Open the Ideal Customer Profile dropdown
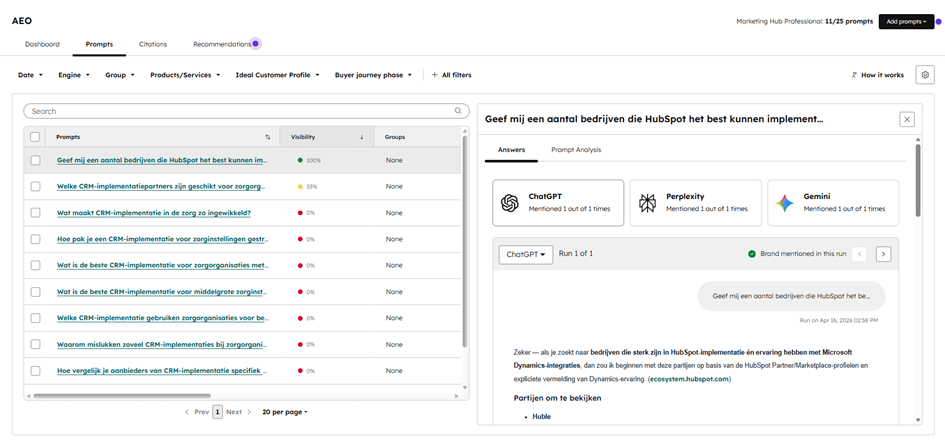Image resolution: width=945 pixels, height=444 pixels. 277,75
